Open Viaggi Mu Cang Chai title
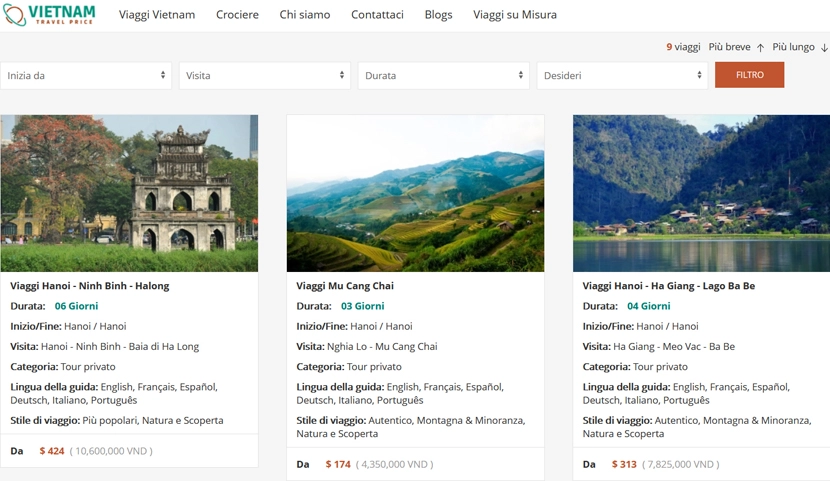The image size is (830, 481). click(345, 286)
